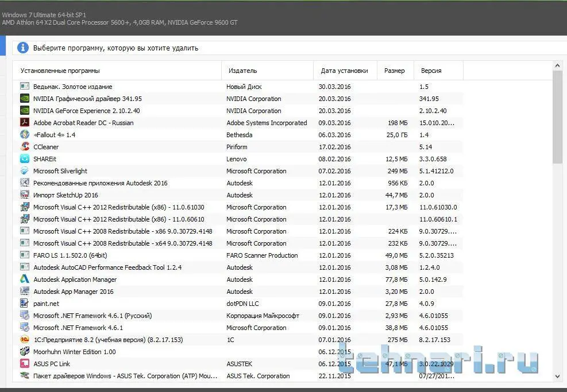Click the ASUS PC Link icon
The width and height of the screenshot is (567, 392).
point(25,363)
